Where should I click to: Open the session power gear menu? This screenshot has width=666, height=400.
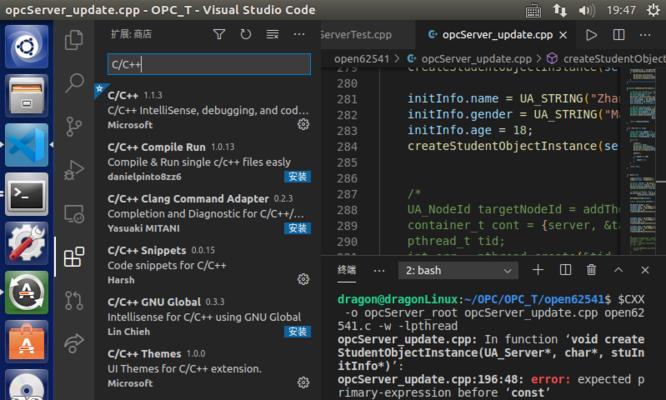coord(653,10)
